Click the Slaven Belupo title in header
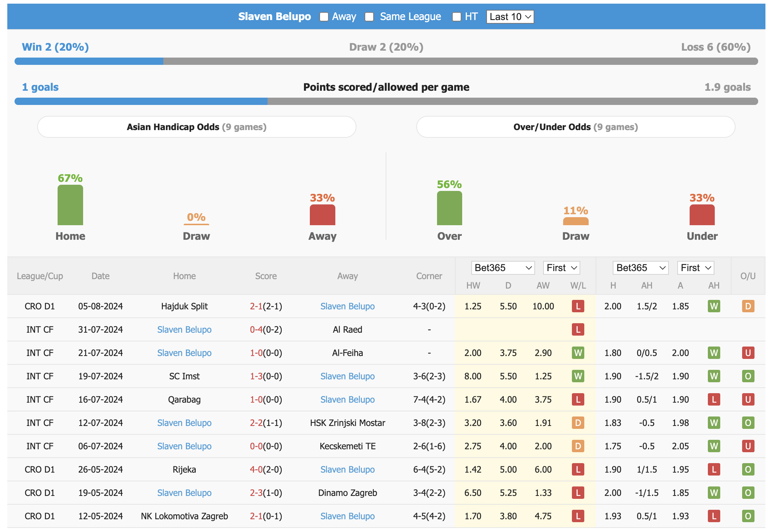The height and width of the screenshot is (532, 772). tap(274, 17)
